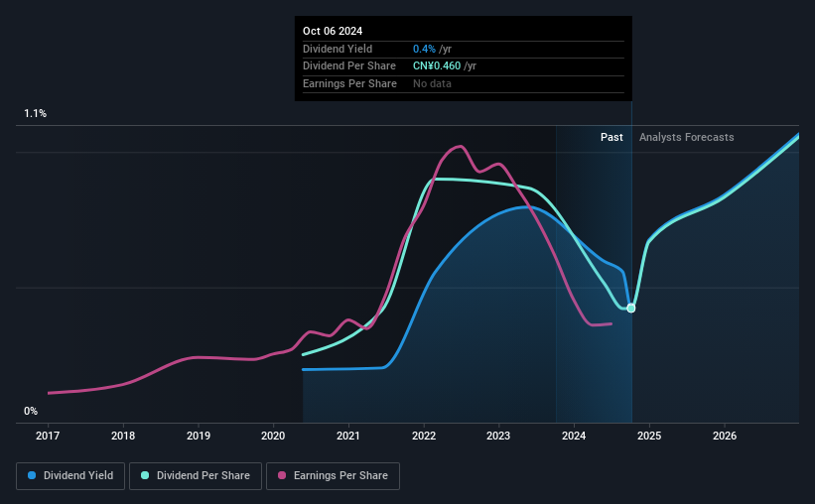Select the 2022 x-axis label

424,436
